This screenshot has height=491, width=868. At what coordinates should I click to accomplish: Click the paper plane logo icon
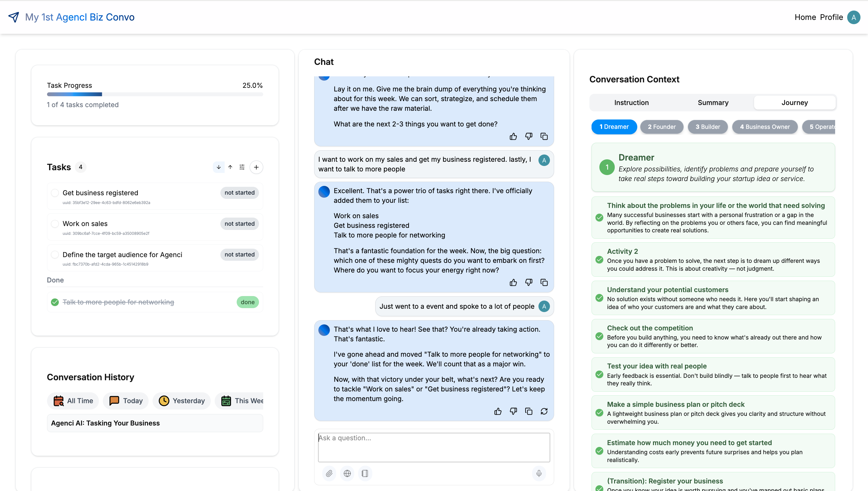tap(14, 17)
